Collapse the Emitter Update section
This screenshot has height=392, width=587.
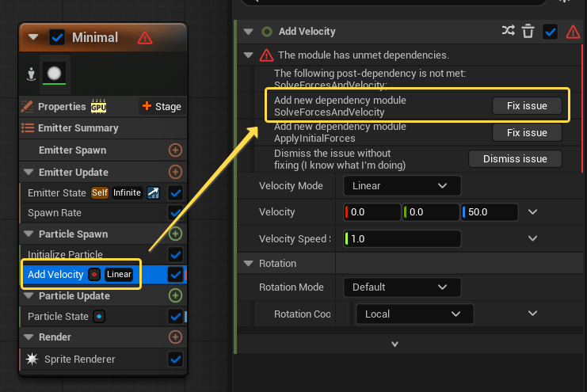tap(29, 172)
